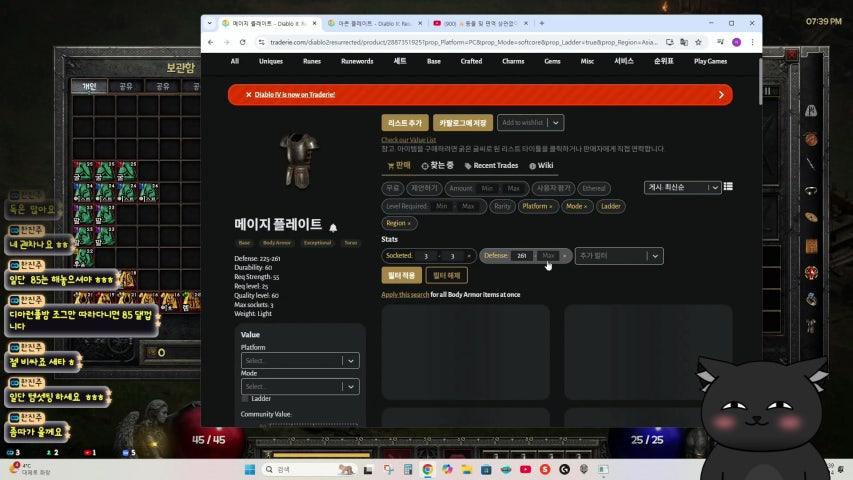Open the Check our Value List link
The width and height of the screenshot is (853, 480).
coord(409,140)
